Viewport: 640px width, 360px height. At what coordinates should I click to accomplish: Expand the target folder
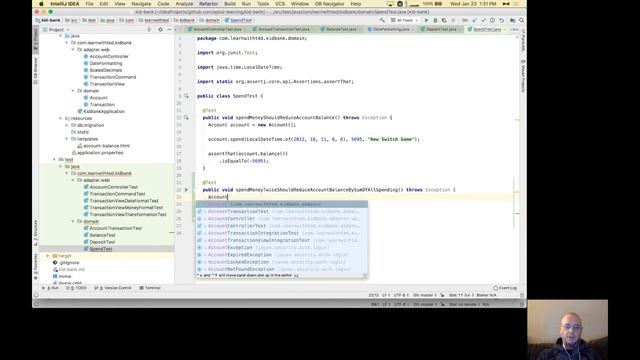(x=48, y=256)
